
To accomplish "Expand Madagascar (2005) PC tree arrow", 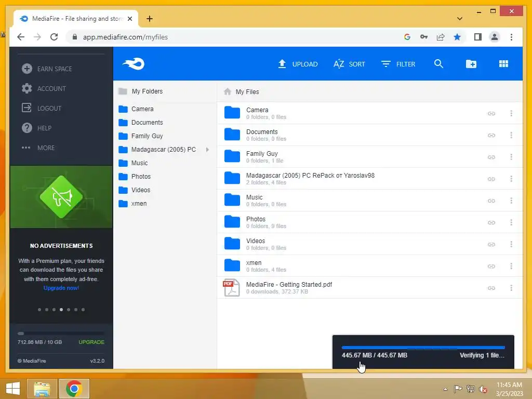I will point(207,150).
